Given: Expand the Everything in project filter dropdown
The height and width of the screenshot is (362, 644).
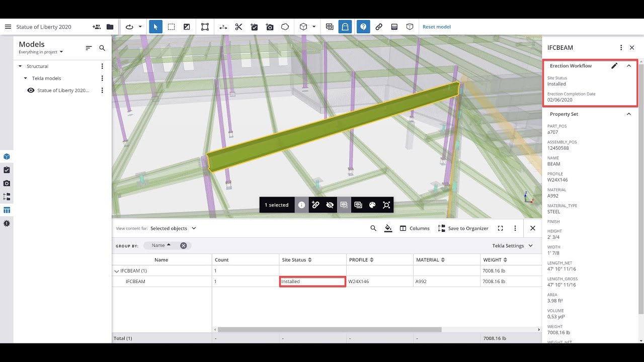Looking at the screenshot, I should tap(41, 52).
